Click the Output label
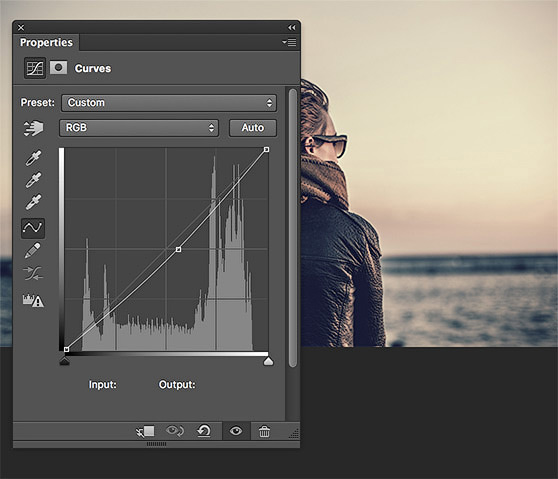Screen dimensions: 558x479 177,385
